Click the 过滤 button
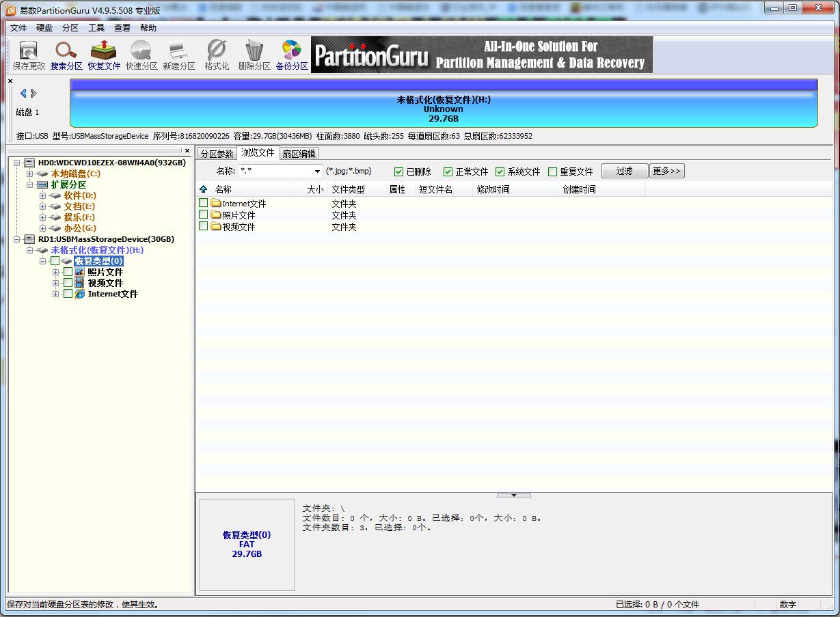 624,171
